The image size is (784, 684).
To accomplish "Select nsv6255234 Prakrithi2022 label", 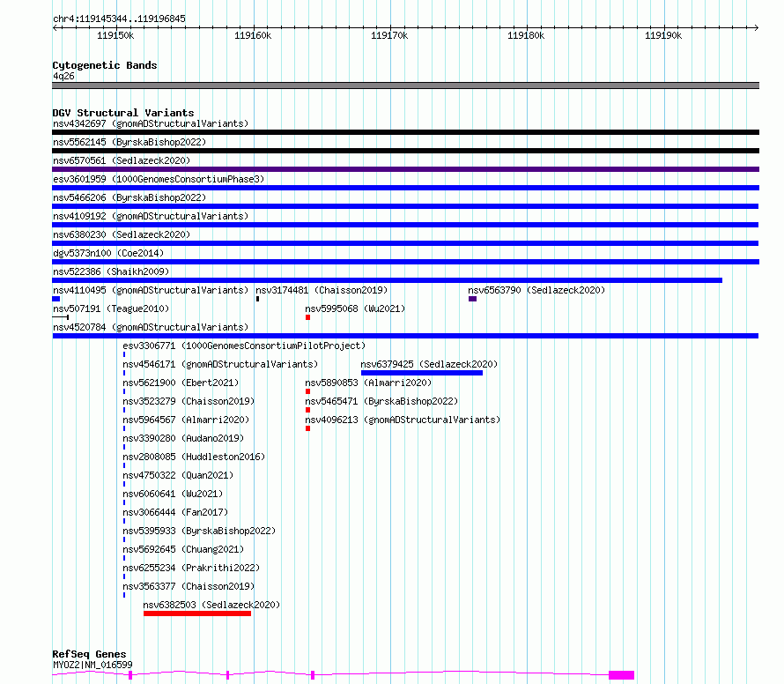I will click(191, 568).
